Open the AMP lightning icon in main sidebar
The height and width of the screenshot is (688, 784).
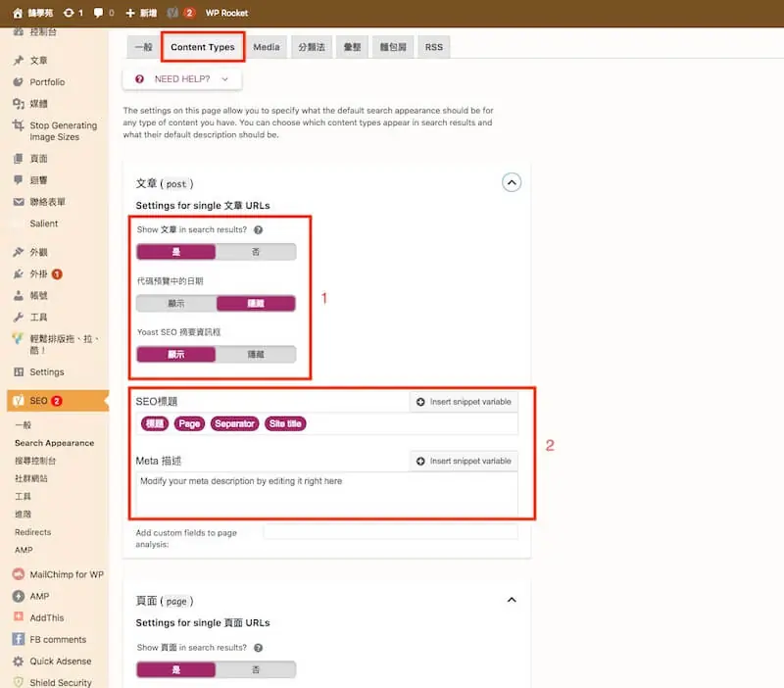(19, 596)
